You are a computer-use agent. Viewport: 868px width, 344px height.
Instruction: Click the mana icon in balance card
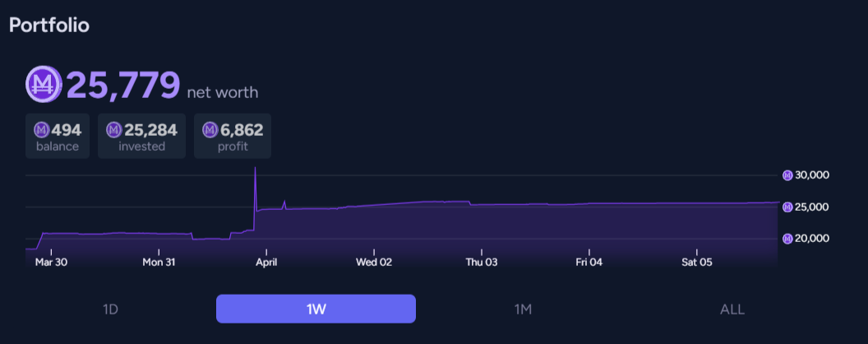click(42, 130)
